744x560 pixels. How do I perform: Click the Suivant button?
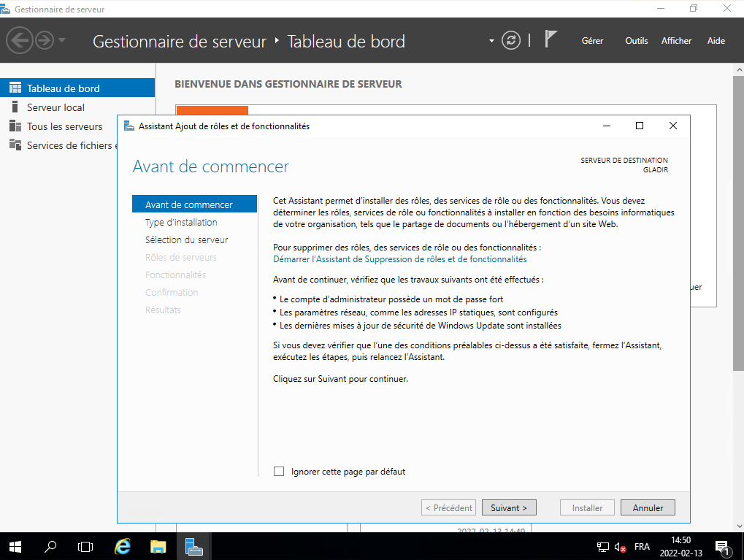click(509, 507)
